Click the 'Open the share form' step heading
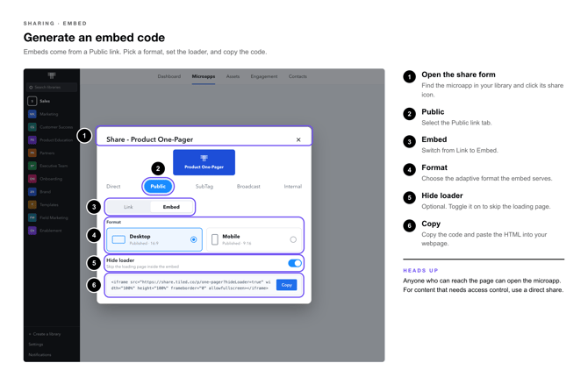Screen dimensions: 588x377 (x=458, y=75)
